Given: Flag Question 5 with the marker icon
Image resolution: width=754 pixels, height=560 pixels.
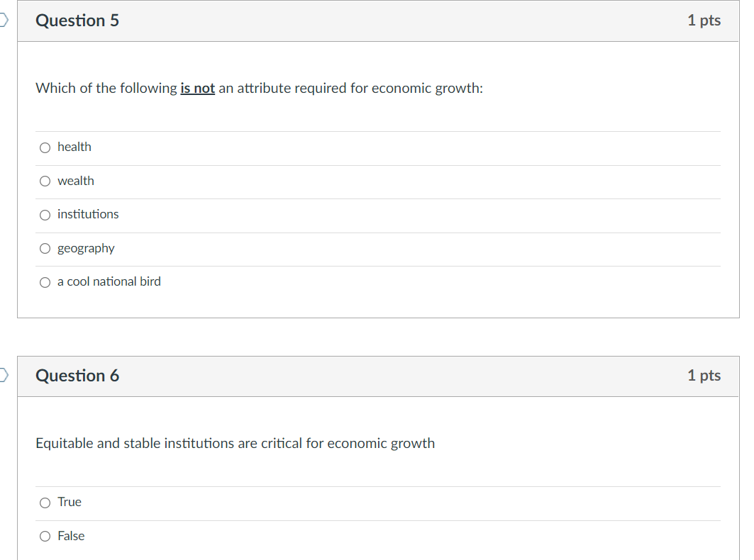Looking at the screenshot, I should [x=4, y=20].
